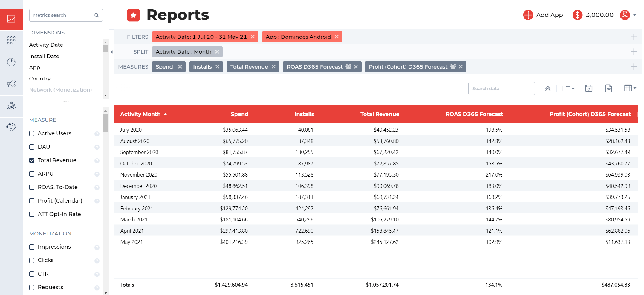Image resolution: width=644 pixels, height=295 pixels.
Task: Click the Add App plus icon
Action: click(528, 15)
